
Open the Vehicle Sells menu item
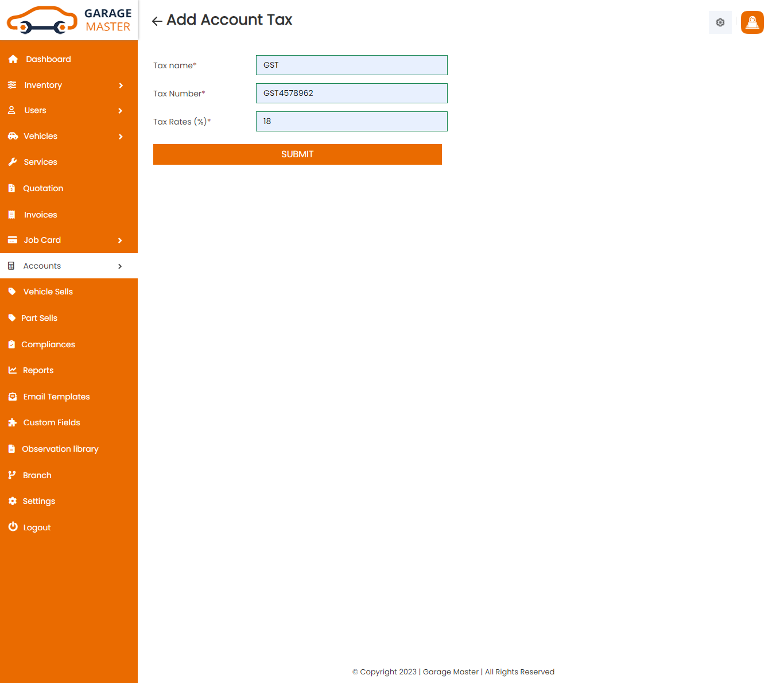coord(48,292)
